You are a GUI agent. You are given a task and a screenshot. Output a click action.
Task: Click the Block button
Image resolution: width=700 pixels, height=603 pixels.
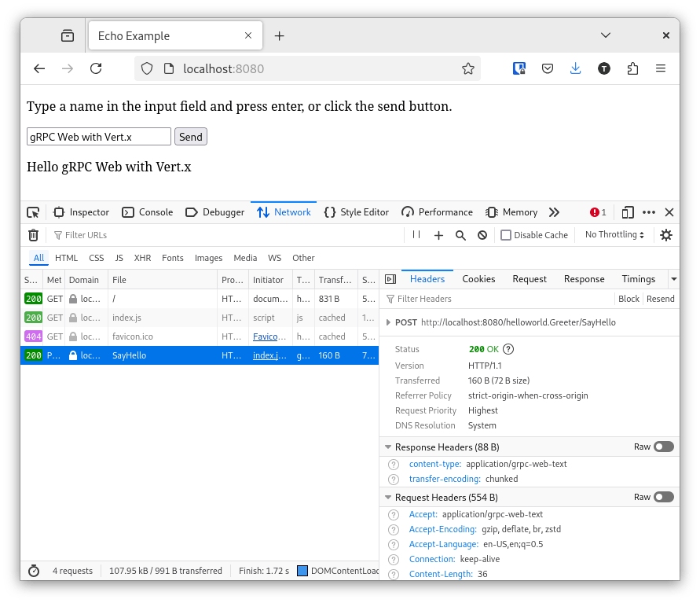pos(629,299)
